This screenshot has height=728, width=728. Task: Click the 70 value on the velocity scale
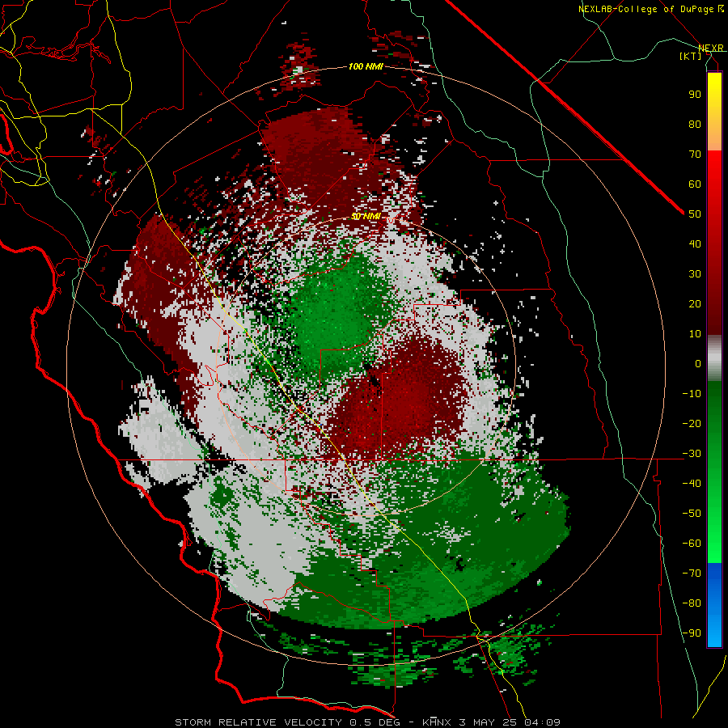(x=695, y=154)
